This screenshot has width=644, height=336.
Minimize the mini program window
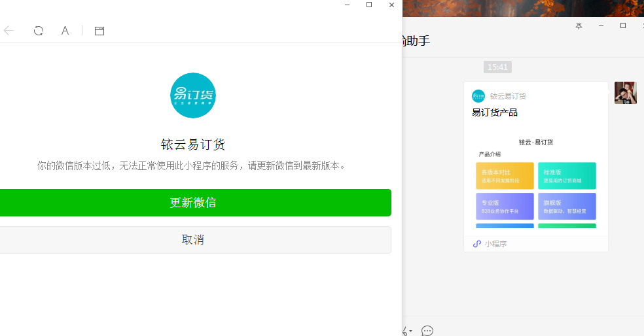(347, 5)
